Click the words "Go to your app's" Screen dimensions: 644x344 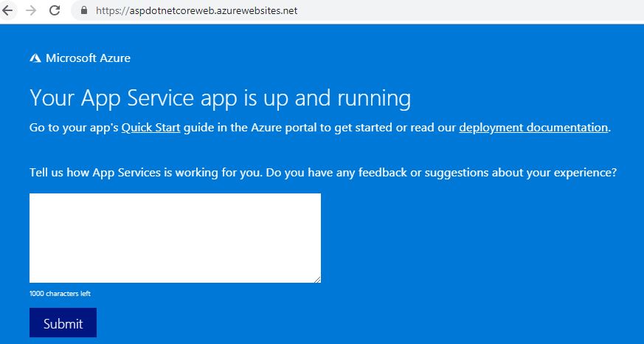[x=74, y=128]
